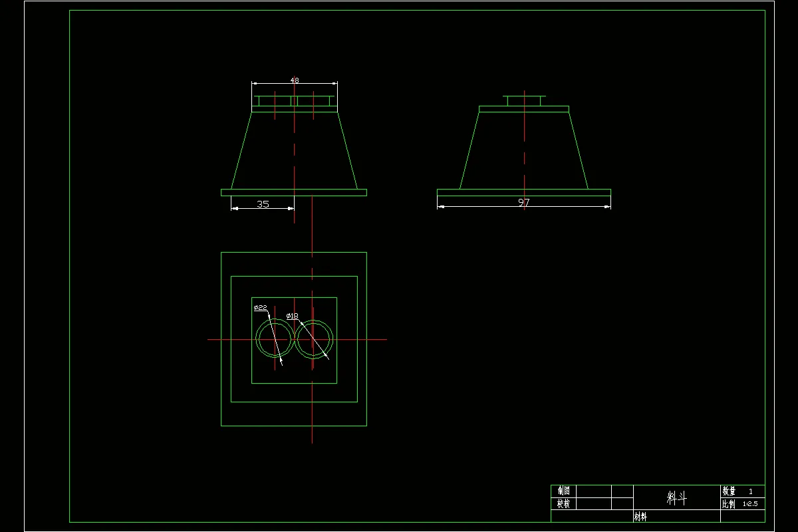Select the ø22 diameter label

(x=260, y=308)
